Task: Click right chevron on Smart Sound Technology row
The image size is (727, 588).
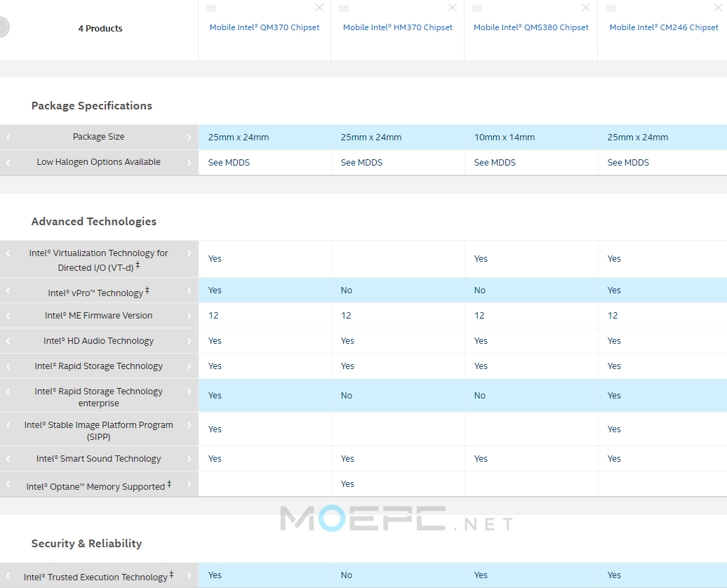Action: click(189, 459)
